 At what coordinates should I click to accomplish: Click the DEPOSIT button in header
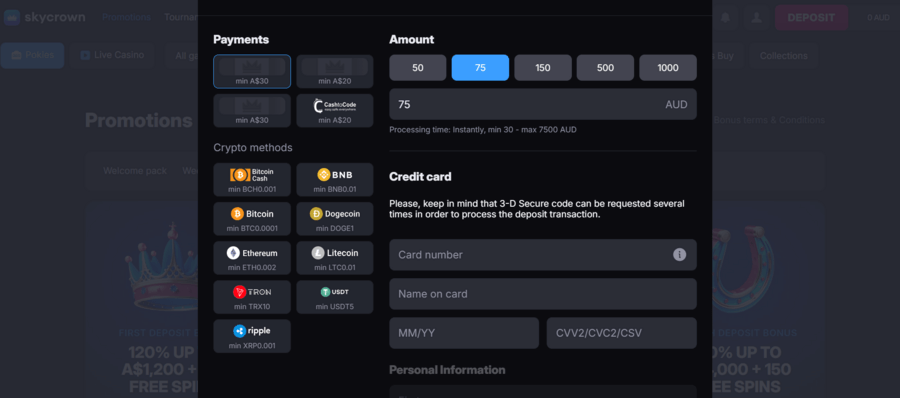tap(811, 18)
